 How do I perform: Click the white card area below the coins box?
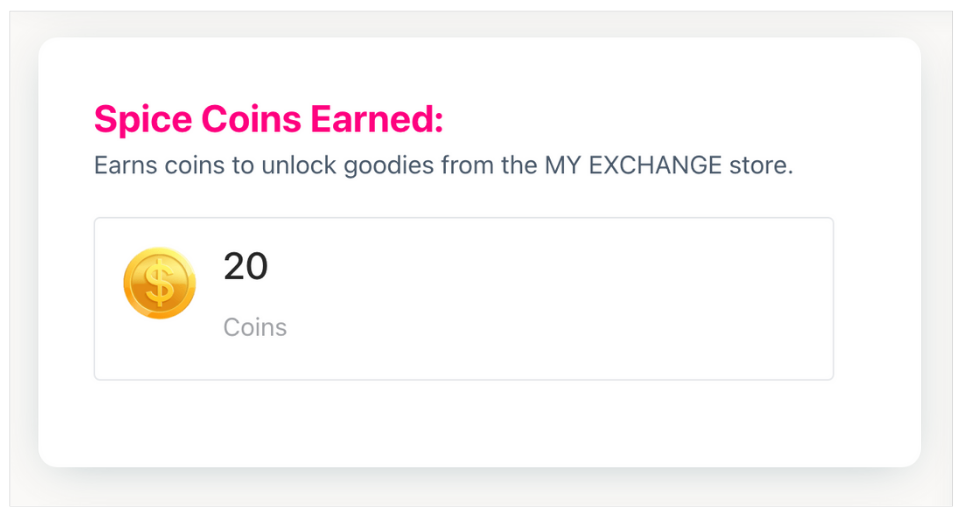[x=480, y=425]
